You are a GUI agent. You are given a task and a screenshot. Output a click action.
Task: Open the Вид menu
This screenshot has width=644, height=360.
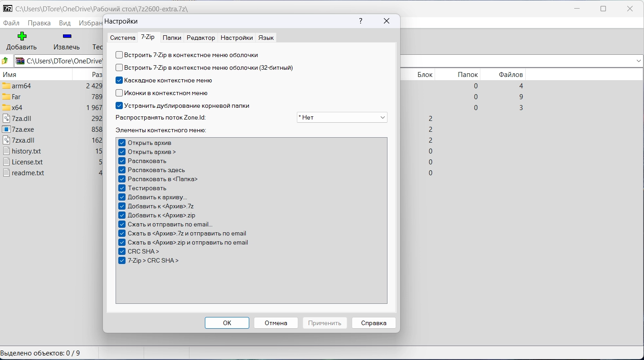[65, 23]
